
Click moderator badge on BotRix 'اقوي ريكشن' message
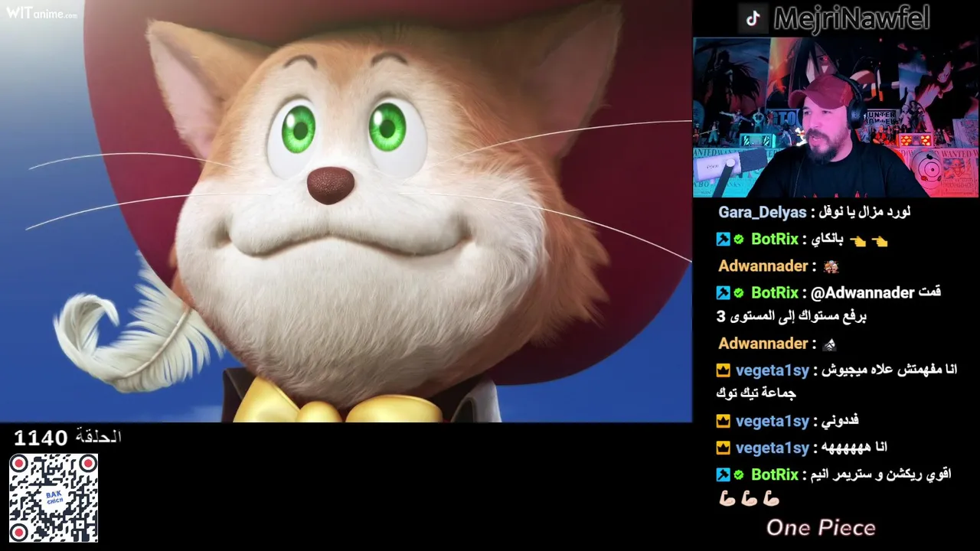click(723, 474)
